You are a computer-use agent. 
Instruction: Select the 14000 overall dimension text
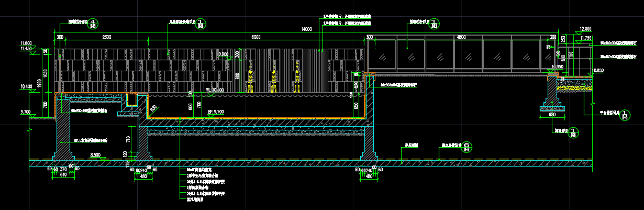pyautogui.click(x=306, y=30)
